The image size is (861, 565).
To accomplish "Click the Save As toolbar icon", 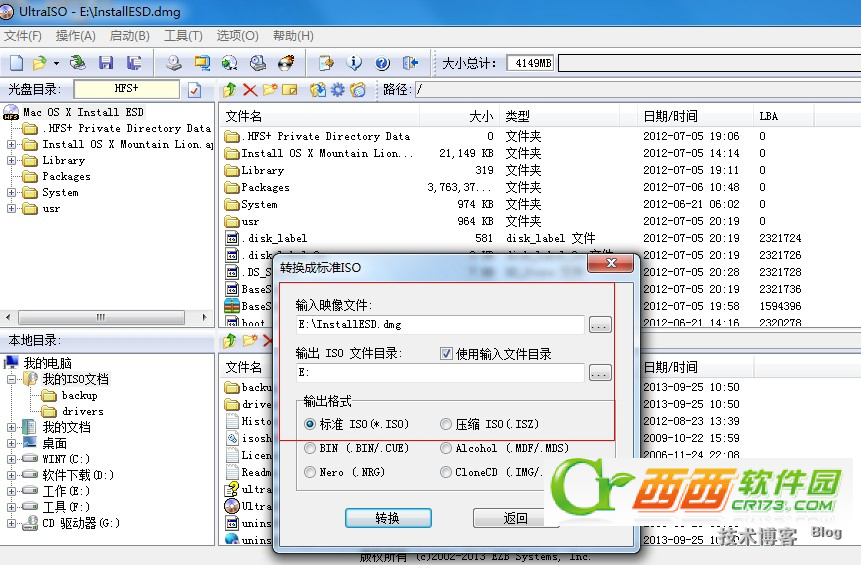I will point(133,63).
